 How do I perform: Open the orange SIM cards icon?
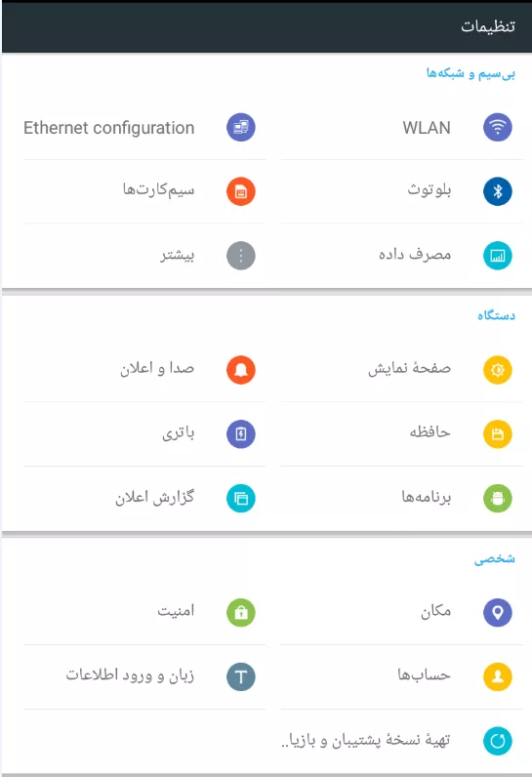click(241, 191)
